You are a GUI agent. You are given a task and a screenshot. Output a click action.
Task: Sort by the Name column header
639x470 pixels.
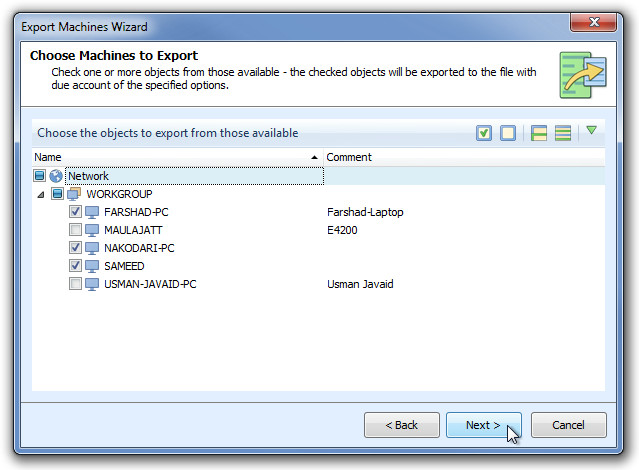coord(178,157)
